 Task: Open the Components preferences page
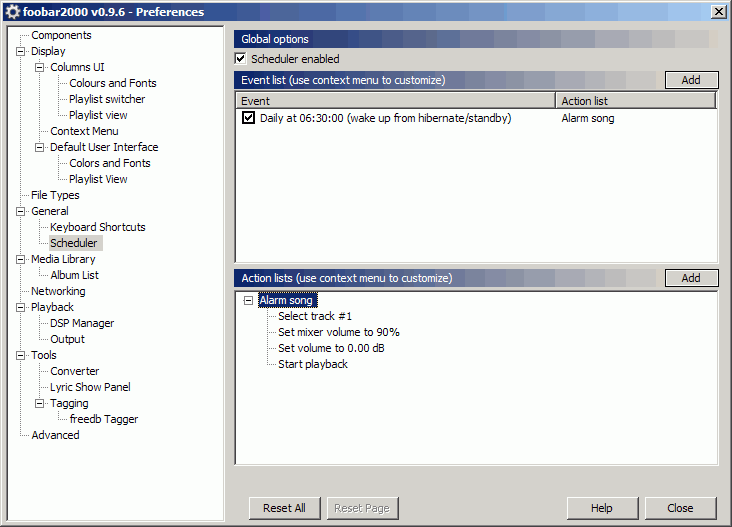[x=61, y=35]
